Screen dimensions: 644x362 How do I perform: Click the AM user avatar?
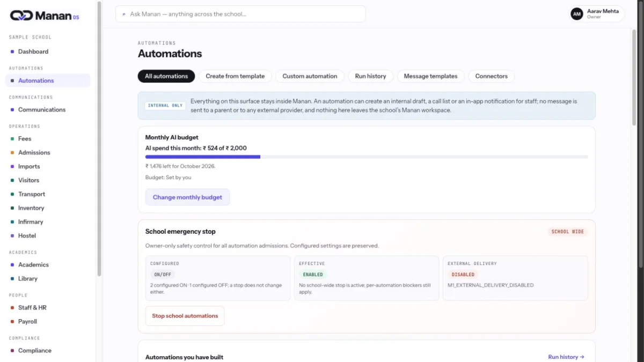(577, 14)
